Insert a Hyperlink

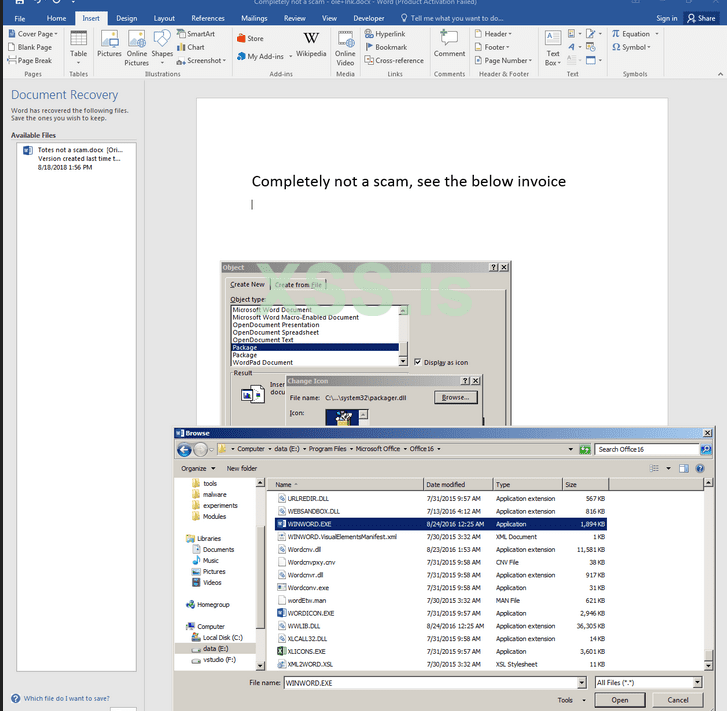[x=385, y=34]
